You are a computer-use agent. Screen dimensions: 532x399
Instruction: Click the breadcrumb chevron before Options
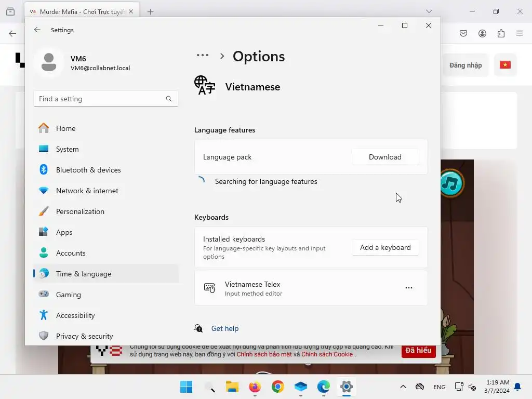point(222,56)
